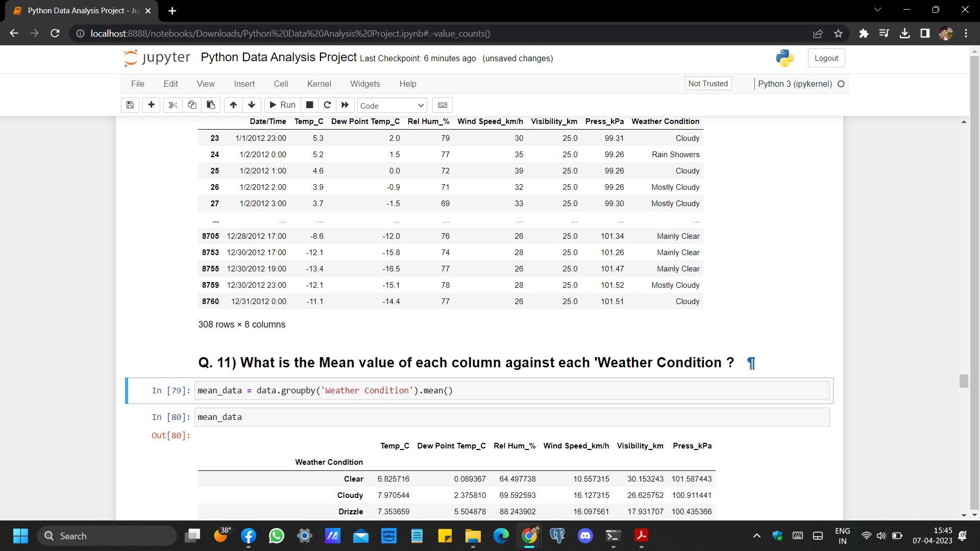Open the cell type Code dropdown
This screenshot has width=980, height=551.
(391, 106)
